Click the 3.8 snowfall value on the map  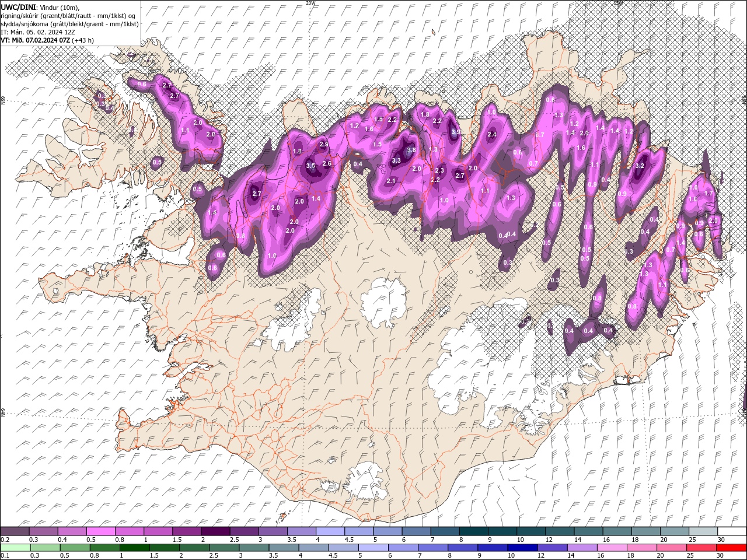point(411,150)
